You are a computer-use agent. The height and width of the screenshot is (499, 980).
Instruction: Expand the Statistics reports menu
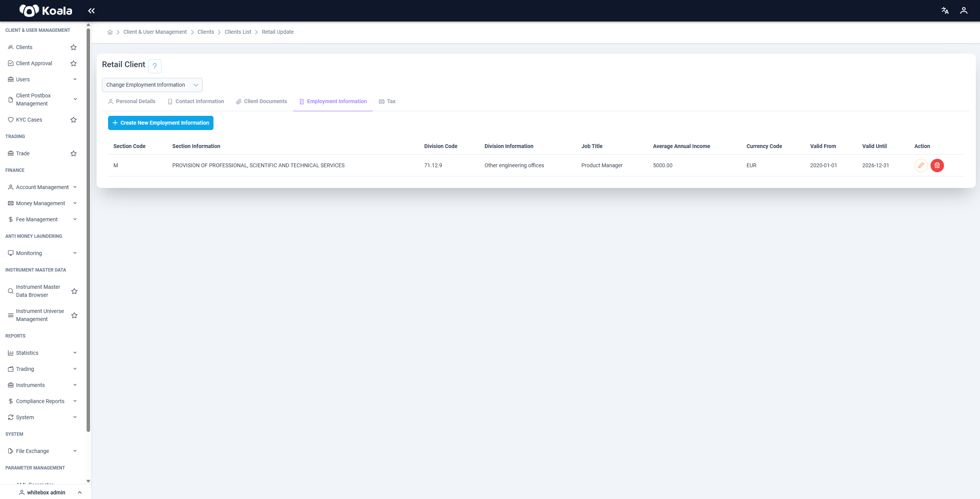click(x=42, y=353)
